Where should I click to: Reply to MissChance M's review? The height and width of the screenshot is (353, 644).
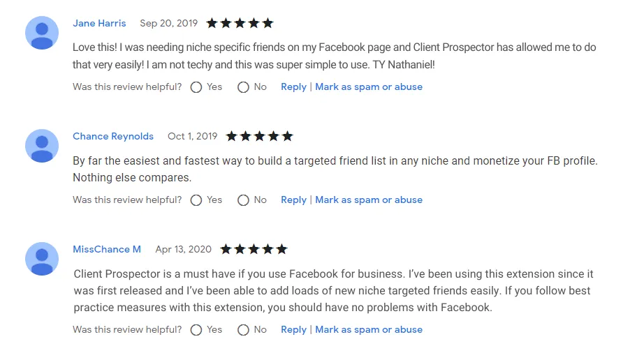293,330
